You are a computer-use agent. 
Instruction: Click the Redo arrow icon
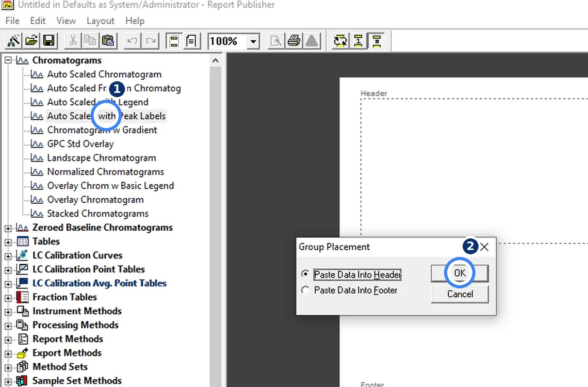(151, 40)
